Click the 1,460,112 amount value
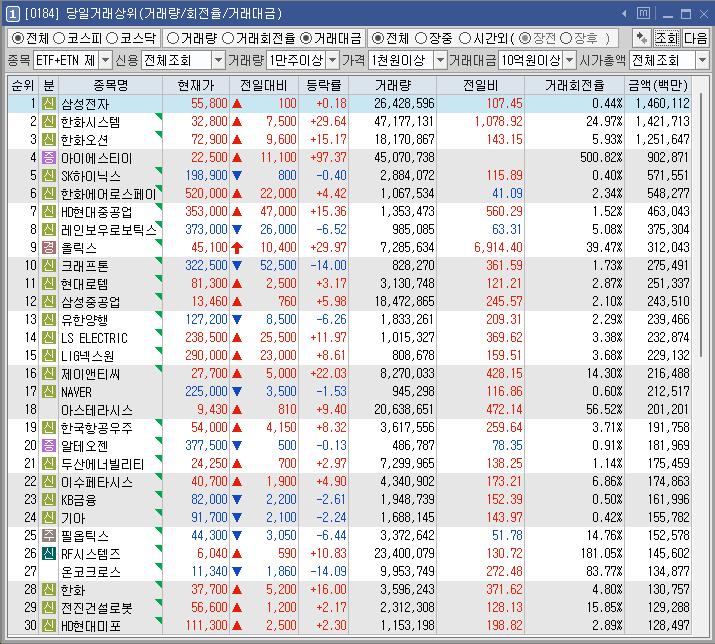715x644 pixels. pyautogui.click(x=662, y=104)
